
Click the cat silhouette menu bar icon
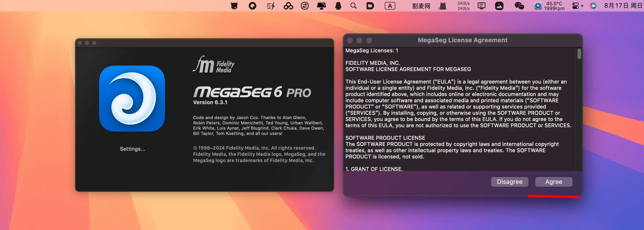coord(442,6)
